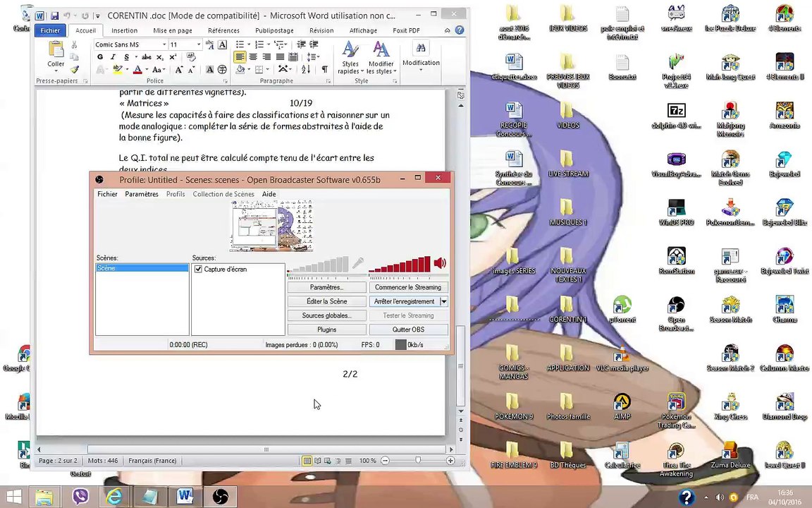The width and height of the screenshot is (812, 508).
Task: Expand Police group dialog launcher
Action: [226, 81]
